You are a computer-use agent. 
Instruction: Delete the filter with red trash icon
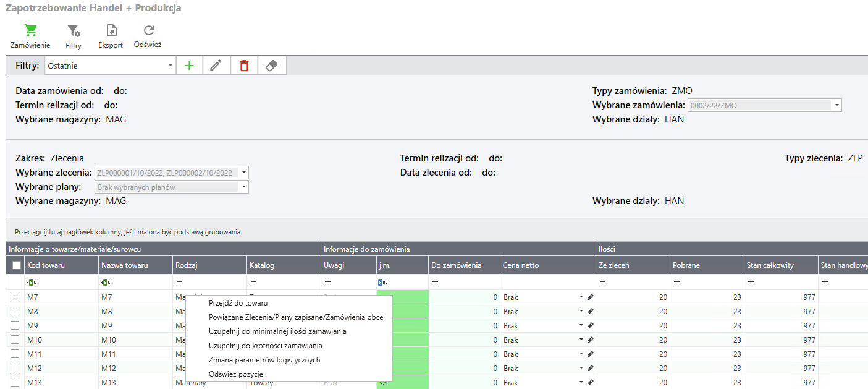pos(244,66)
